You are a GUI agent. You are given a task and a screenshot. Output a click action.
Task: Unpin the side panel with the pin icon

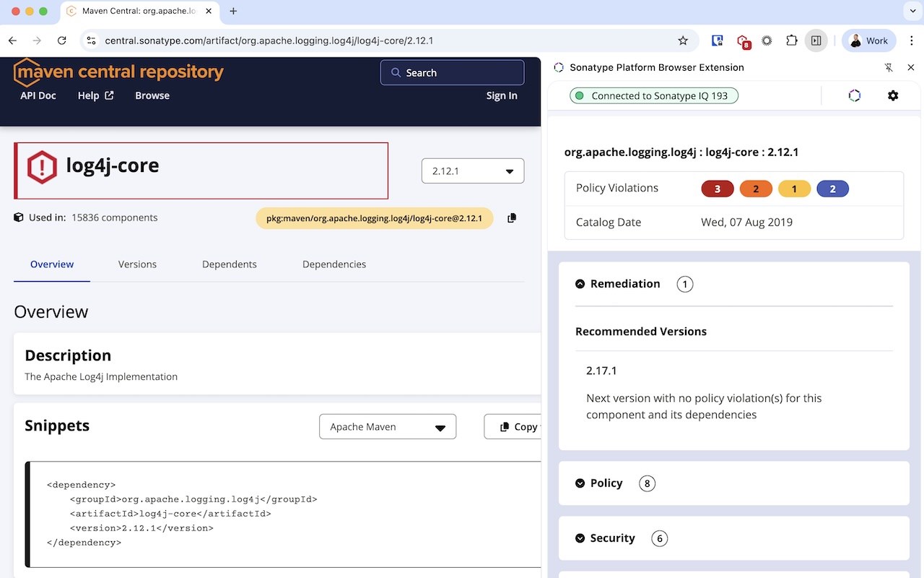[x=889, y=67]
